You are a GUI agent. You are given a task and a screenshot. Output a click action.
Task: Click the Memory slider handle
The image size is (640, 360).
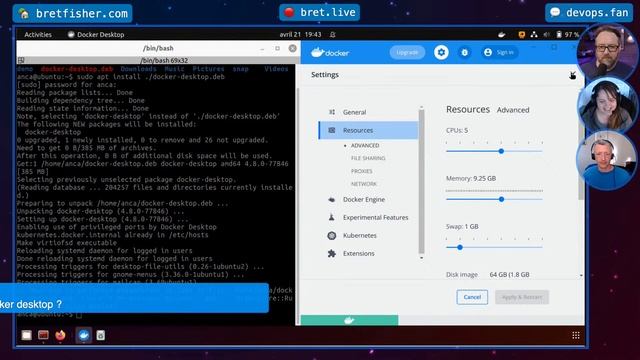pos(501,199)
